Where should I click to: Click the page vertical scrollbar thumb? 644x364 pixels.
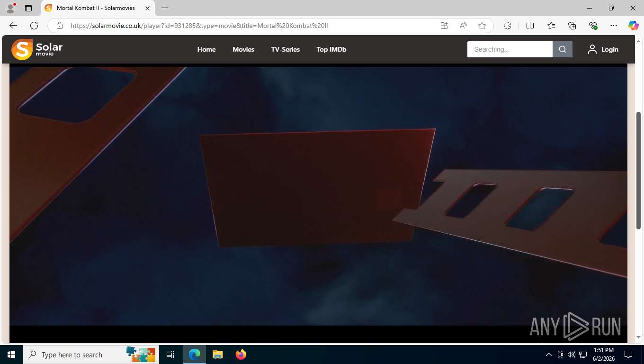[x=639, y=171]
